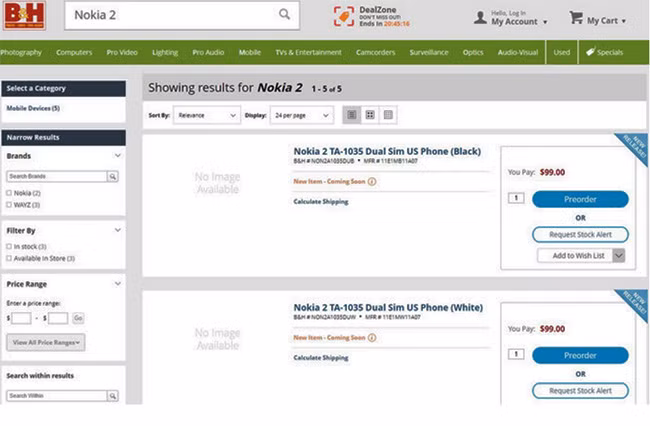This screenshot has height=426, width=650.
Task: Check the In stock filter checkbox
Action: pyautogui.click(x=10, y=246)
